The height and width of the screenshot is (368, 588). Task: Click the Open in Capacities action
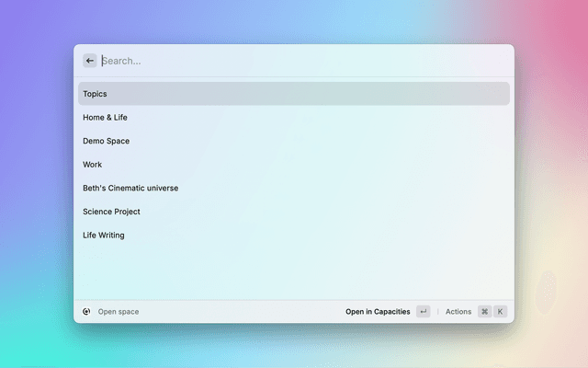point(378,312)
